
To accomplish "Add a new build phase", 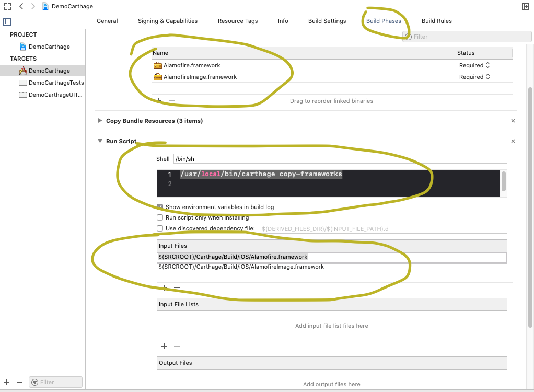I will (x=92, y=37).
